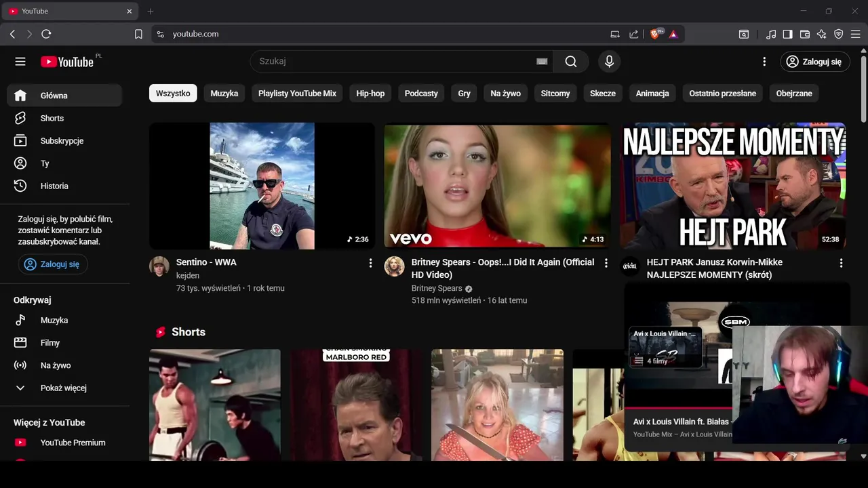Reload the page
This screenshot has height=488, width=868.
point(46,34)
